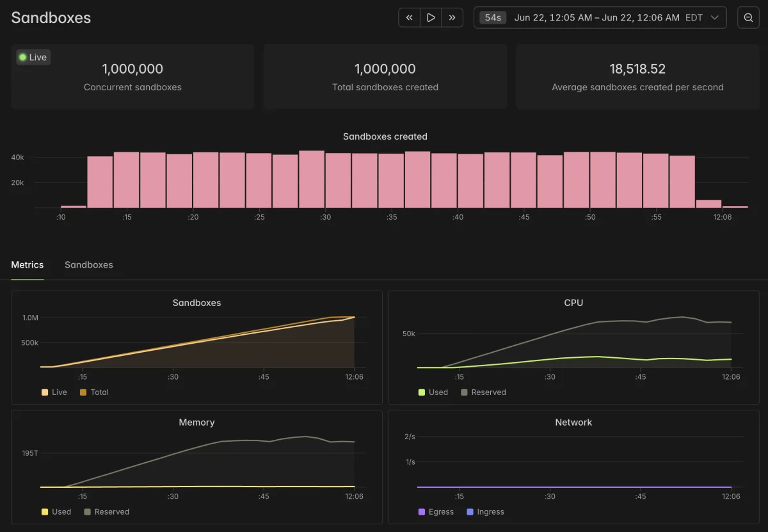Screen dimensions: 768x532
Task: Click the 1.0M axis label in Sandboxes chart
Action: [30, 318]
